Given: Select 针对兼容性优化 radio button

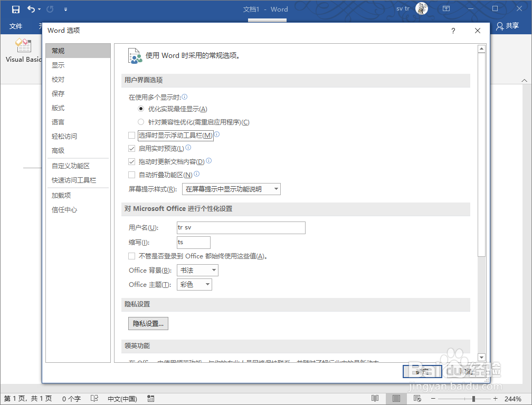Looking at the screenshot, I should [x=141, y=122].
